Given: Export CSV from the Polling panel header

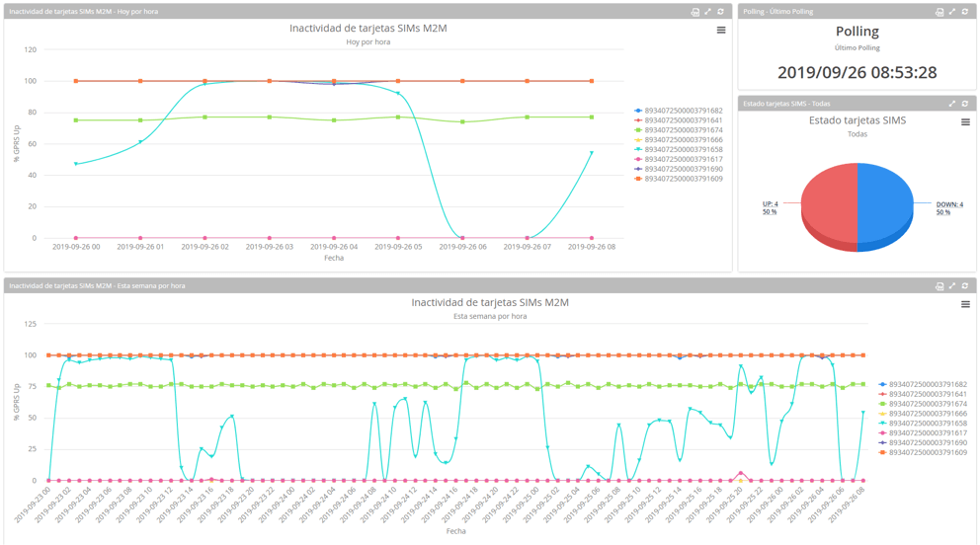Looking at the screenshot, I should [939, 12].
